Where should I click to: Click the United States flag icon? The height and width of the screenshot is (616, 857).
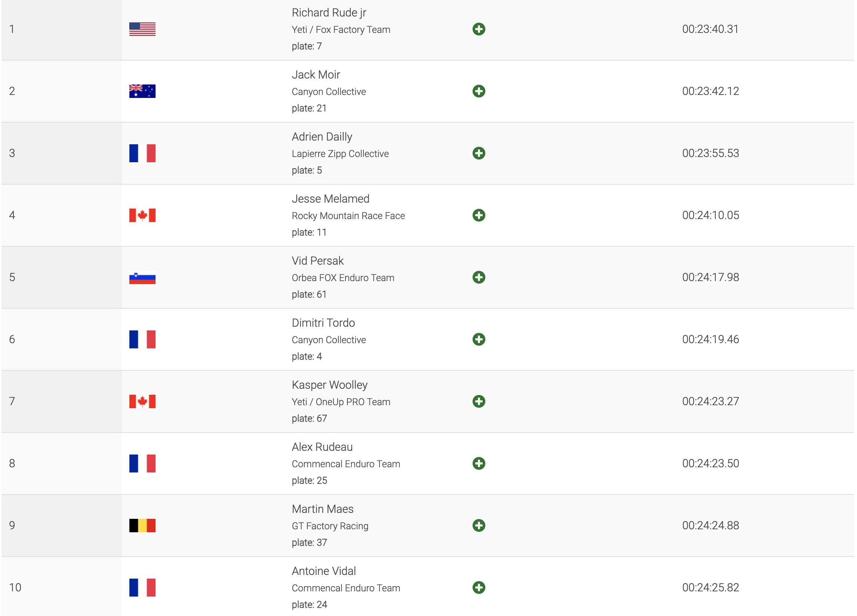[x=142, y=29]
